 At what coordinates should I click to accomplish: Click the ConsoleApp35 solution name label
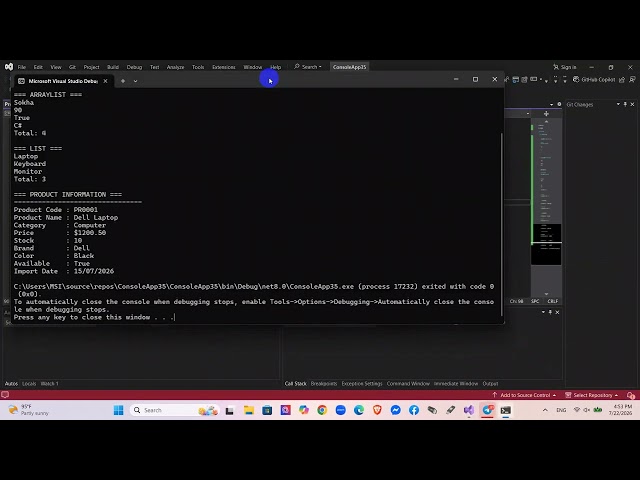(x=349, y=67)
